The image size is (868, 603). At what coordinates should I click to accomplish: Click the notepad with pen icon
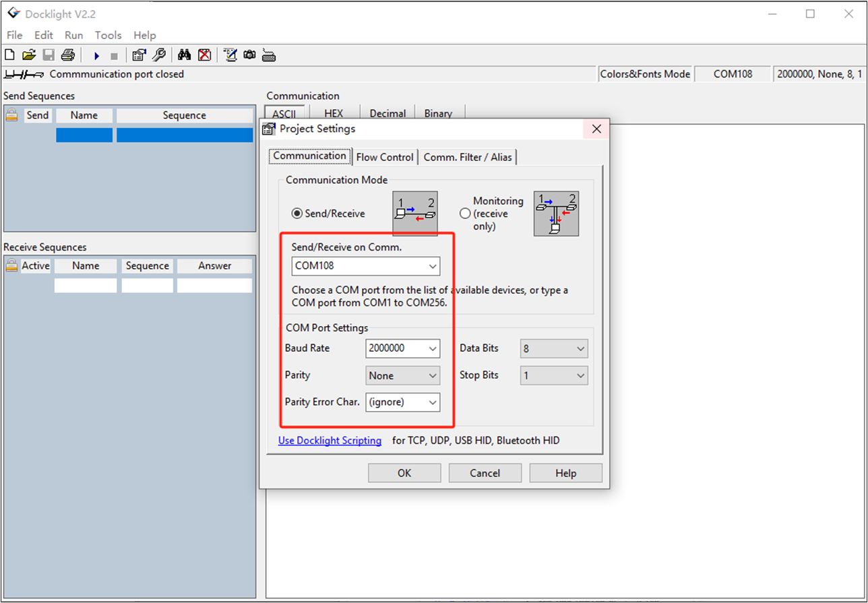(230, 55)
